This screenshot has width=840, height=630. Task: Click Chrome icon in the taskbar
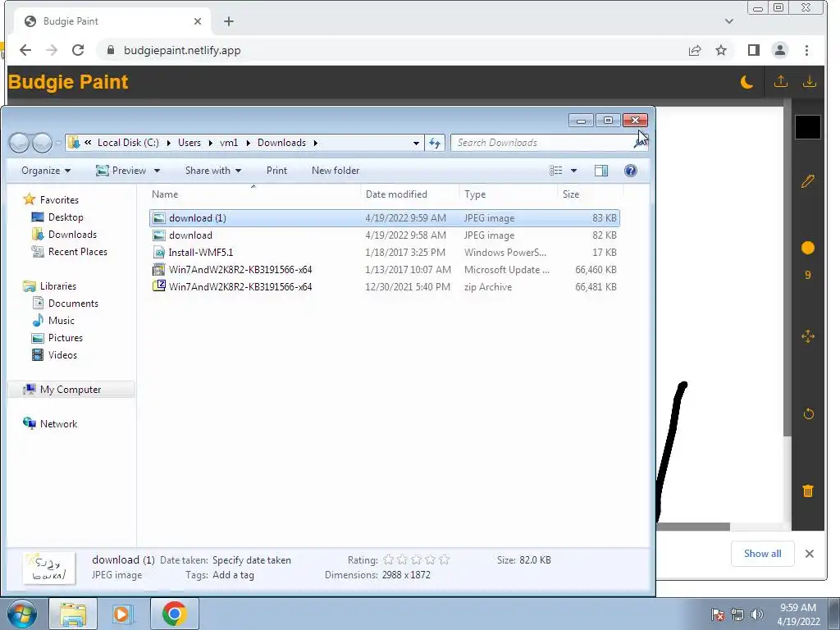174,614
